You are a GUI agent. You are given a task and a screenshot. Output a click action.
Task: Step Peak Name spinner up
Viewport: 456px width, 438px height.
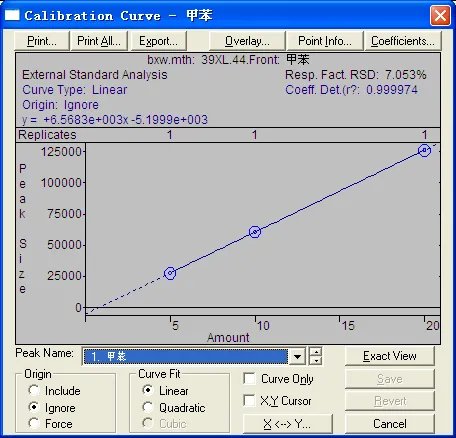coord(316,352)
